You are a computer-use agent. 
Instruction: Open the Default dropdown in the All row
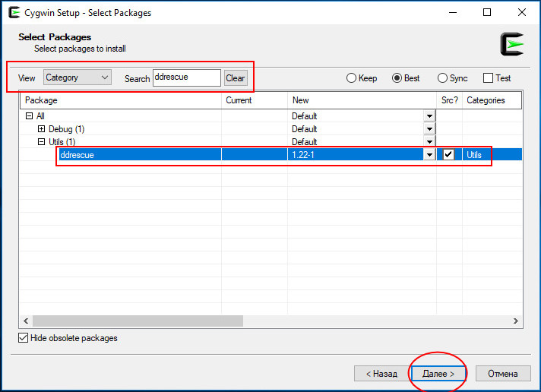click(x=429, y=116)
